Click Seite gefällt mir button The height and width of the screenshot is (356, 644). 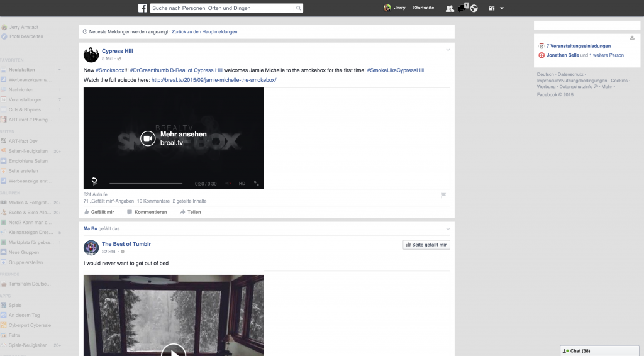coord(426,245)
